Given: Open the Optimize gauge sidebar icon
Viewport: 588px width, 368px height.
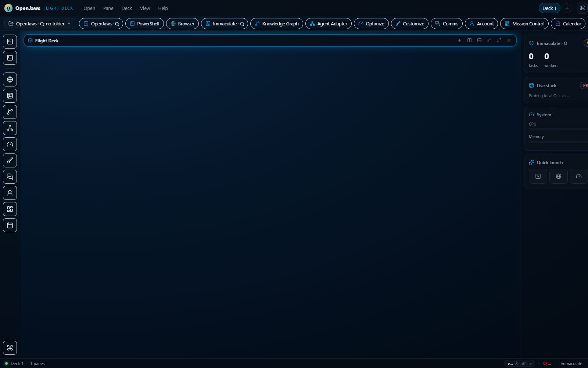Looking at the screenshot, I should point(10,144).
